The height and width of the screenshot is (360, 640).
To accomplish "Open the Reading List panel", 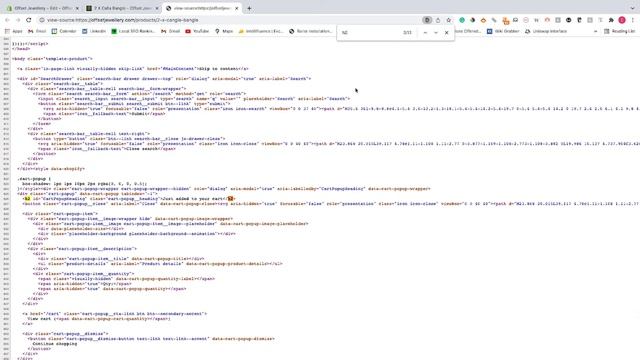I will coord(620,31).
